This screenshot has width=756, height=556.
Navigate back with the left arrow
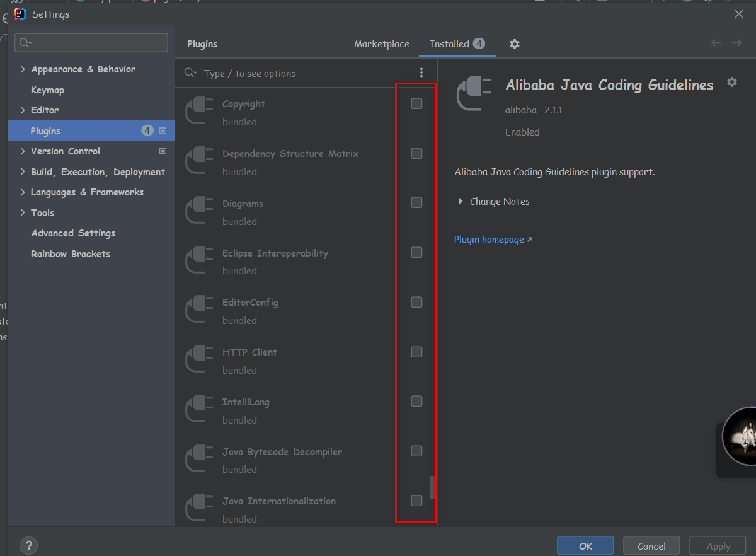tap(716, 43)
